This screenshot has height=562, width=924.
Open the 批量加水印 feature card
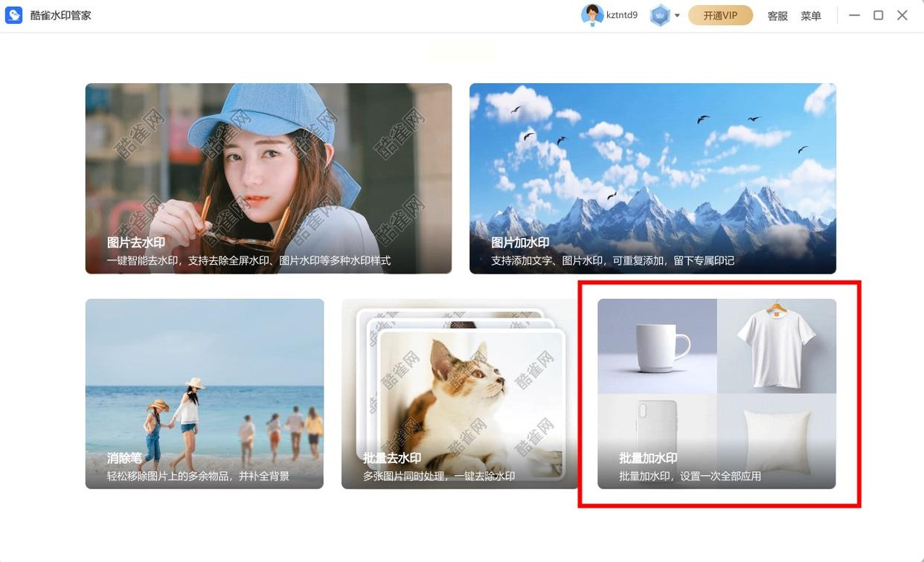(716, 394)
